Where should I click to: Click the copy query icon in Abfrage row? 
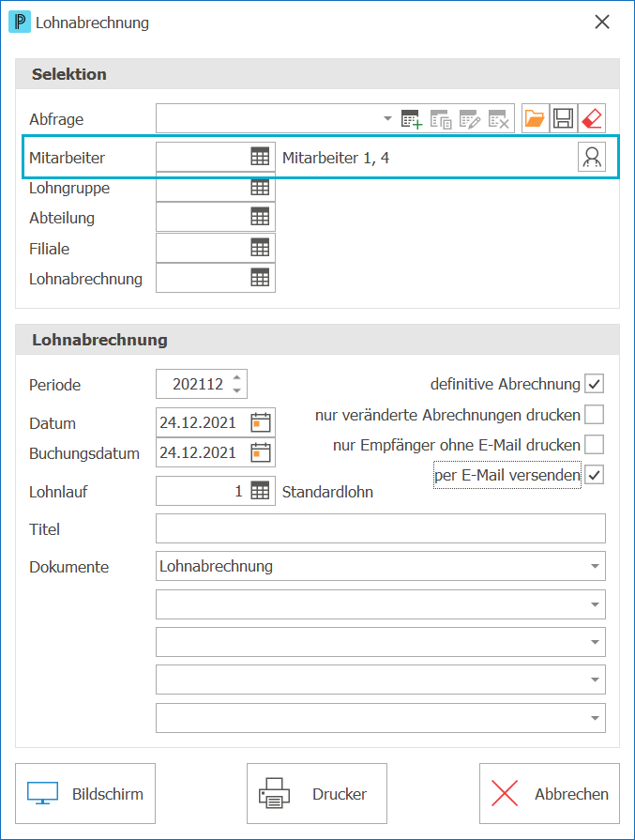[x=441, y=119]
